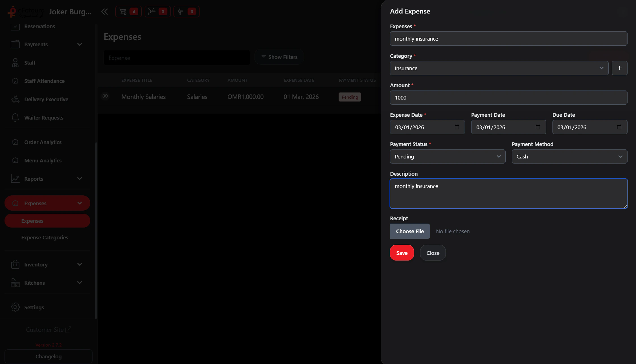Image resolution: width=636 pixels, height=364 pixels.
Task: Open the Payment Date calendar picker icon
Action: click(538, 127)
